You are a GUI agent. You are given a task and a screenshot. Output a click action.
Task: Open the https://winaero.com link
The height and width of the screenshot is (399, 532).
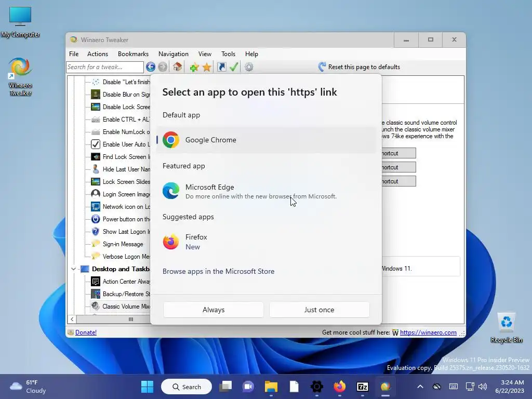pyautogui.click(x=428, y=332)
